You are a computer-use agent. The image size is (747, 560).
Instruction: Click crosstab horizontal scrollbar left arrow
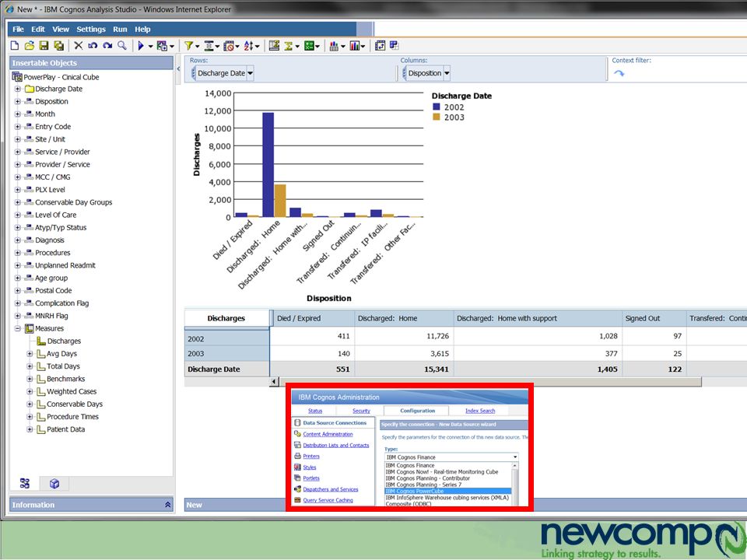[x=274, y=381]
